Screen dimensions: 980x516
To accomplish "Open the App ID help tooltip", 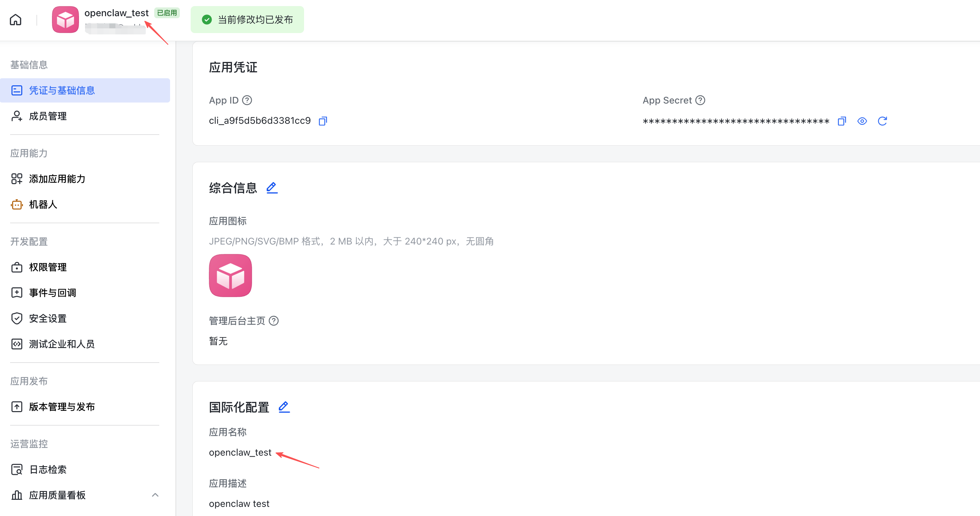I will (x=247, y=100).
